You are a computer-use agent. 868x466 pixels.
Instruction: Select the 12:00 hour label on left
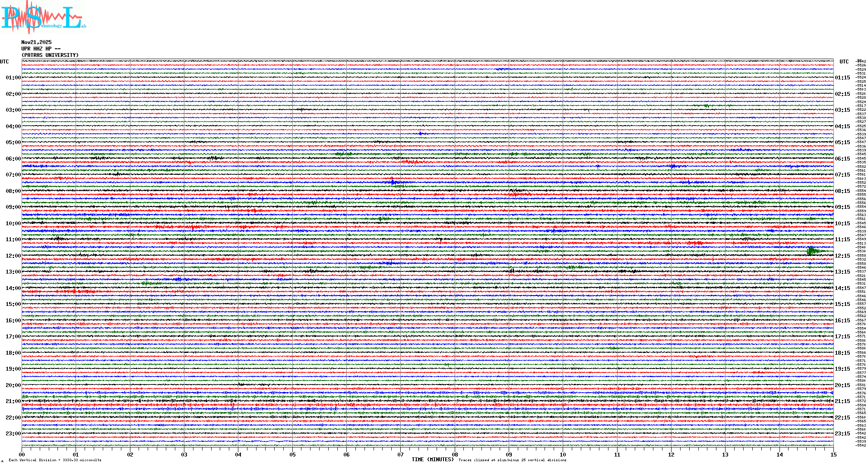point(13,256)
